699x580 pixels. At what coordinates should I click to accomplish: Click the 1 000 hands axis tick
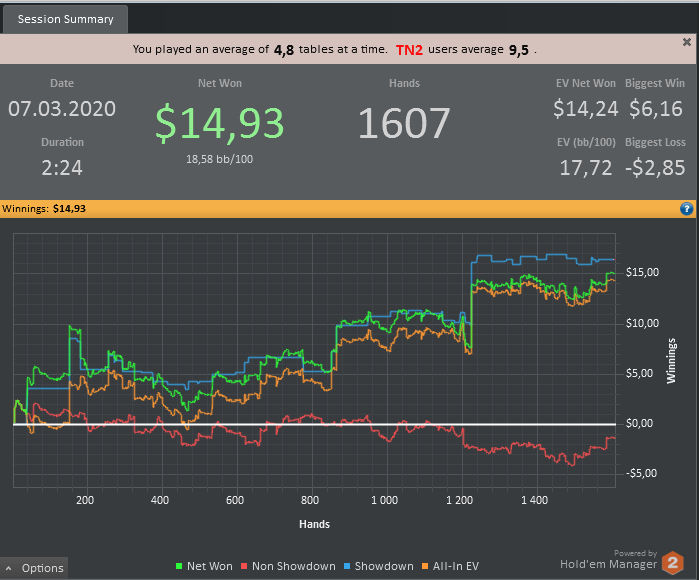point(384,500)
